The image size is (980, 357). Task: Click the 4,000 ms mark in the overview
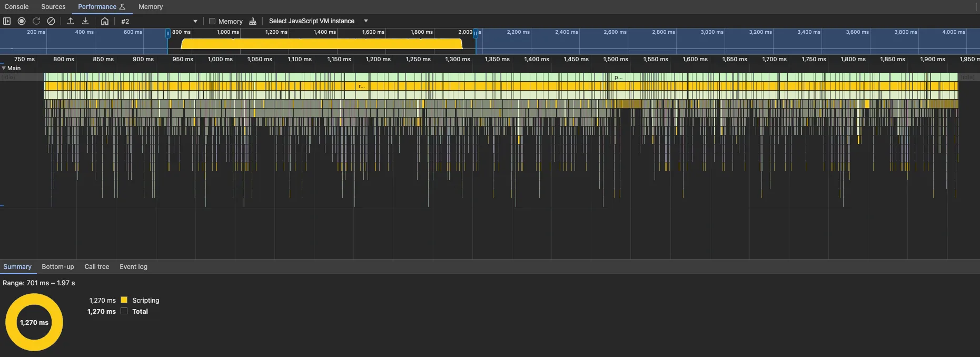tap(954, 32)
